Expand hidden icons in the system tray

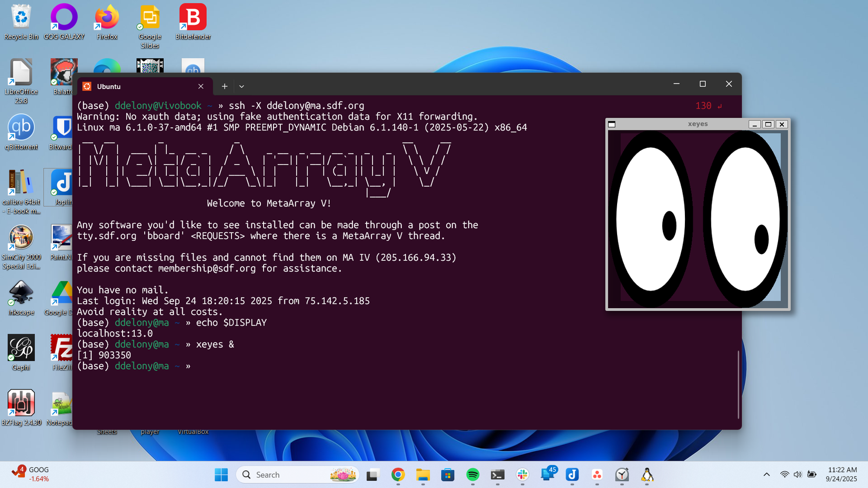[766, 474]
